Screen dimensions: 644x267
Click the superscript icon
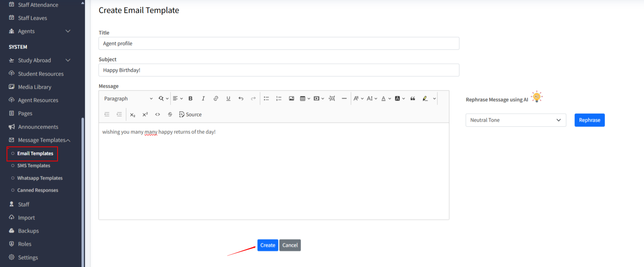coord(145,114)
